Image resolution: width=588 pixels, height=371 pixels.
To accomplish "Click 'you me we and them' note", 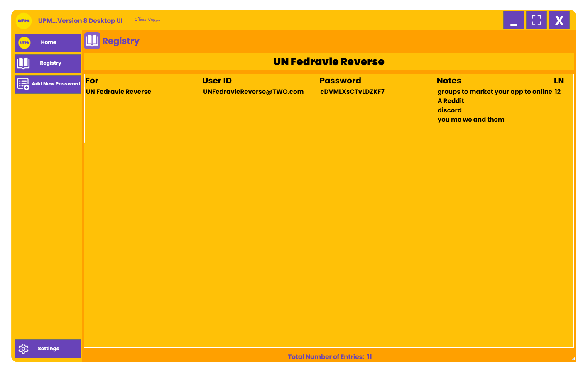I will click(x=470, y=120).
